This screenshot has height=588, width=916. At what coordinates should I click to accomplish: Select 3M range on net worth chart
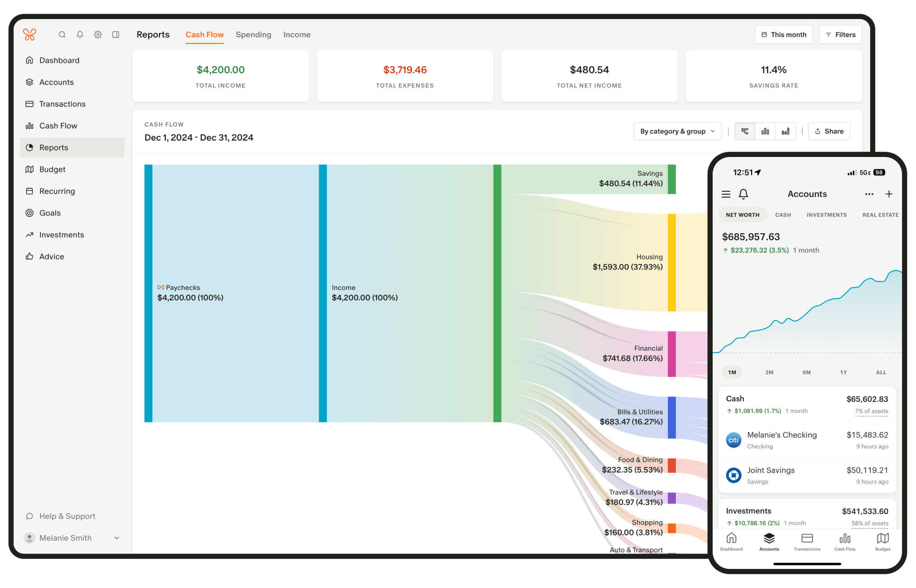[769, 372]
